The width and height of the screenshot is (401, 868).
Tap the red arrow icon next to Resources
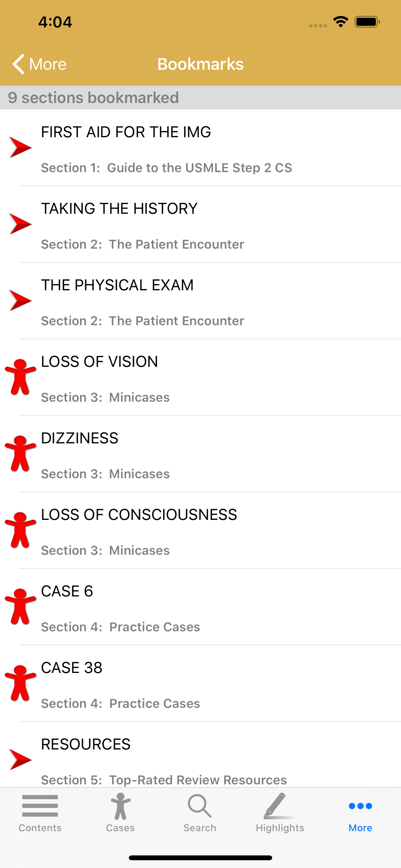point(21,759)
